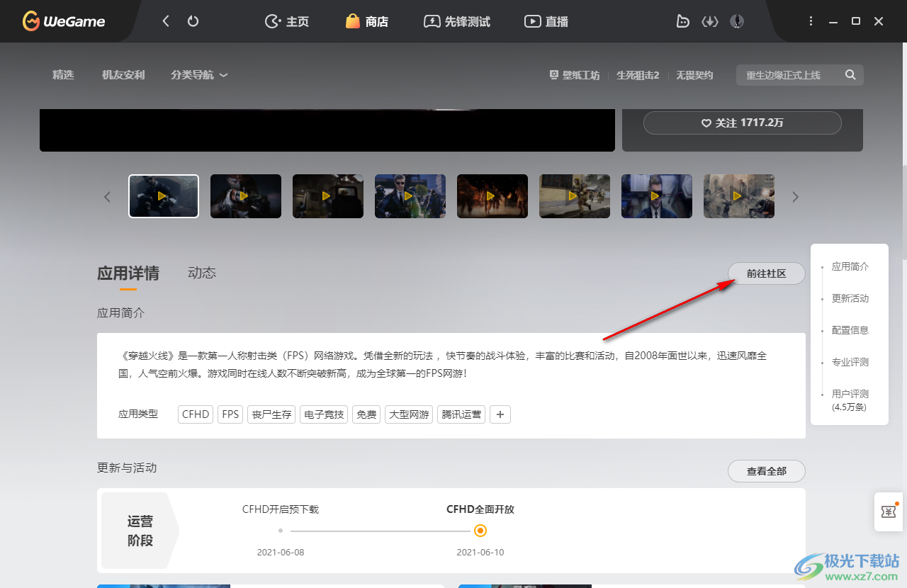Screen dimensions: 907x588
Task: Jump to 用户评测 in side index
Action: [x=850, y=400]
